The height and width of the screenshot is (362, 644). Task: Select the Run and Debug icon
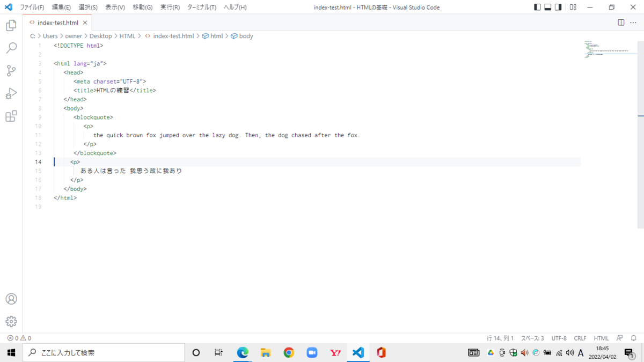[x=11, y=93]
